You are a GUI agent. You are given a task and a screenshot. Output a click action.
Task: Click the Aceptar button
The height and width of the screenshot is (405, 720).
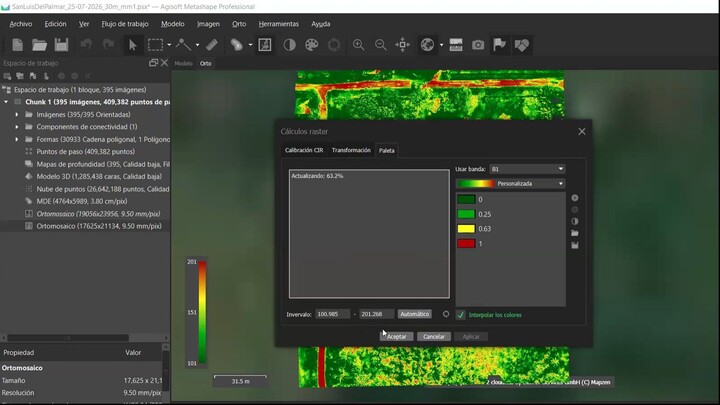click(x=396, y=337)
